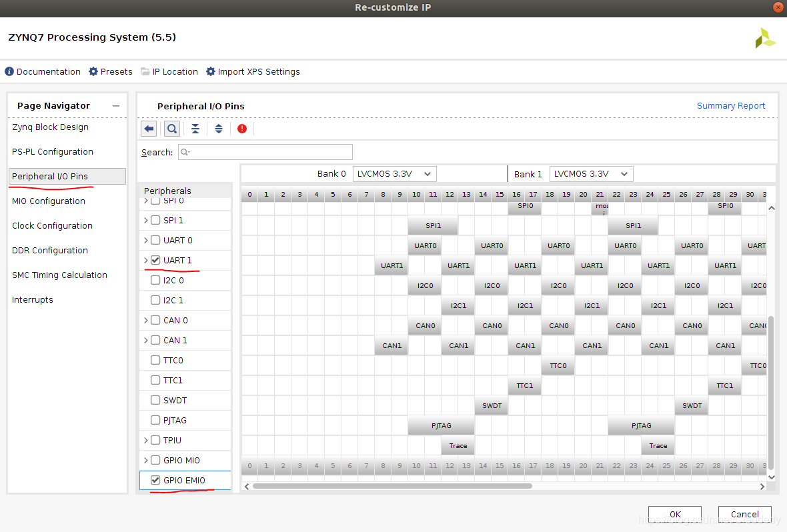Screen dimensions: 787x532
Task: Expand the UART 1 tree node
Action: tap(146, 260)
